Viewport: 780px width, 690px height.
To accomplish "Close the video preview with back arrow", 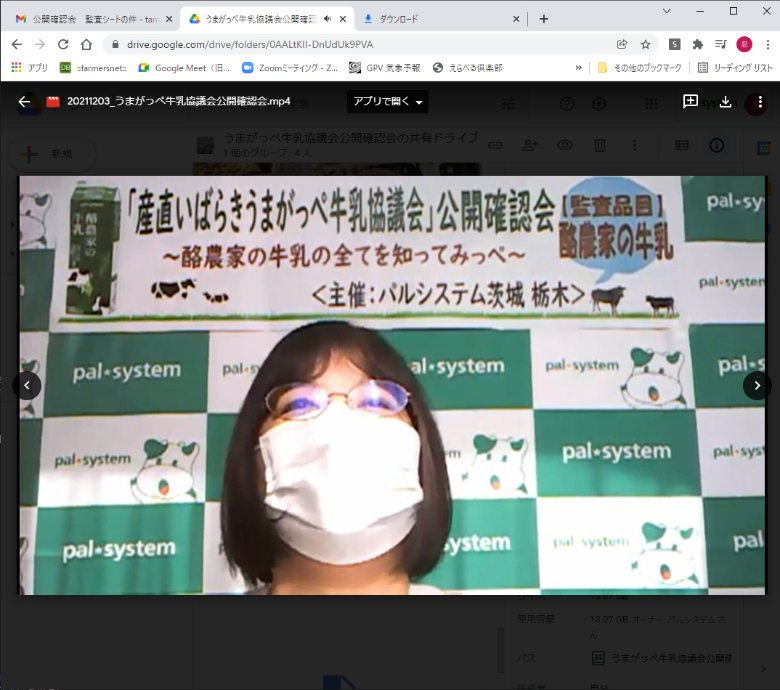I will click(24, 101).
